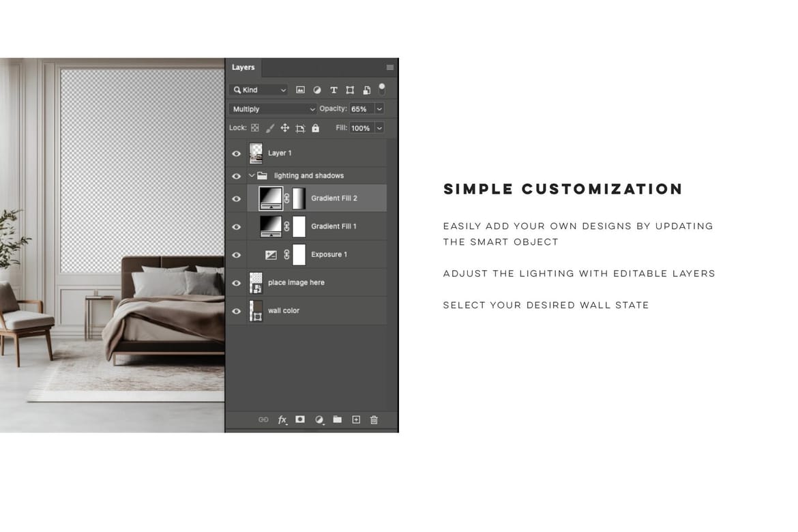Lock all padlock icon
Screen dimensions: 798x532
(x=316, y=128)
